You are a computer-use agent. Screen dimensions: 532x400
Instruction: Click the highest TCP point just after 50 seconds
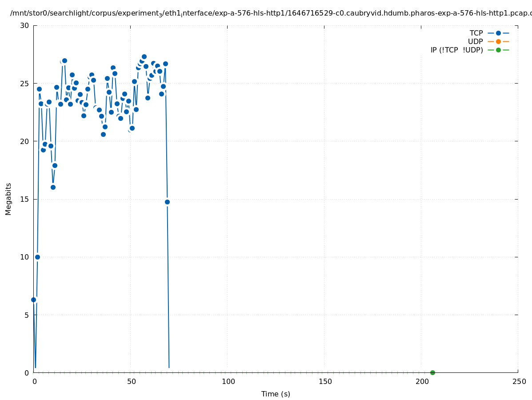click(144, 56)
